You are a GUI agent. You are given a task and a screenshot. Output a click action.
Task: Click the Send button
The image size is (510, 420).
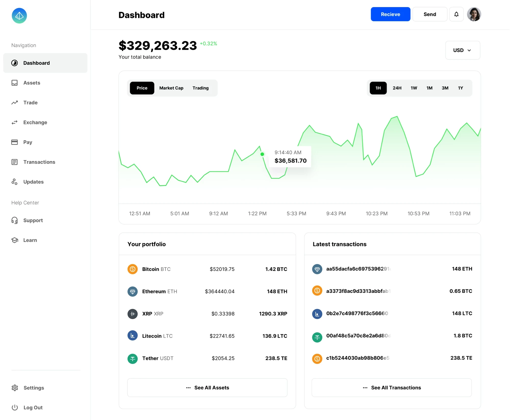[x=429, y=14]
